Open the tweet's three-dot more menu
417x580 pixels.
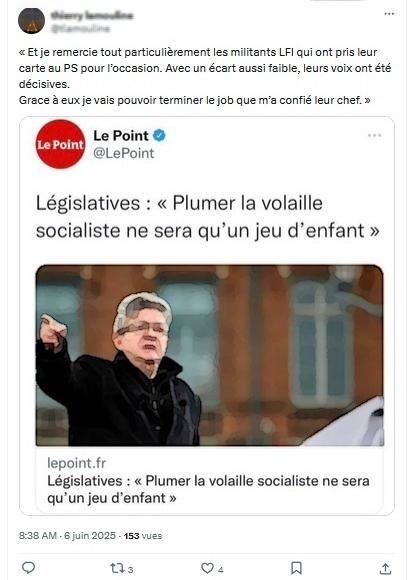(389, 14)
